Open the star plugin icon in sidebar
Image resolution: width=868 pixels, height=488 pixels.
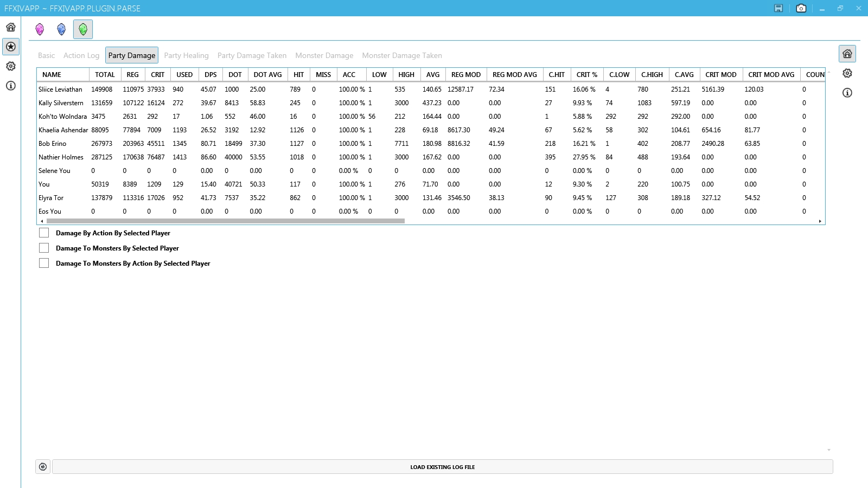coord(11,47)
